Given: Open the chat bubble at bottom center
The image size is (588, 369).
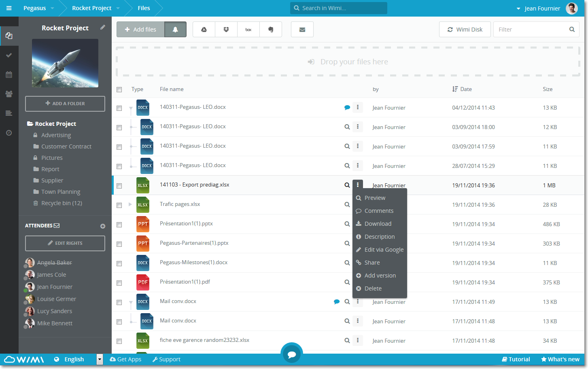Looking at the screenshot, I should [292, 354].
